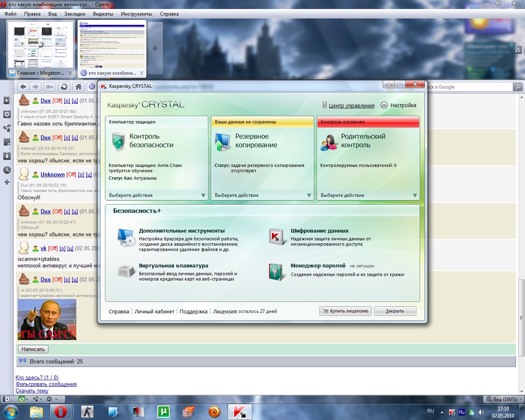Click the Фильтровать сообщения link
This screenshot has height=420, width=525.
(46, 384)
